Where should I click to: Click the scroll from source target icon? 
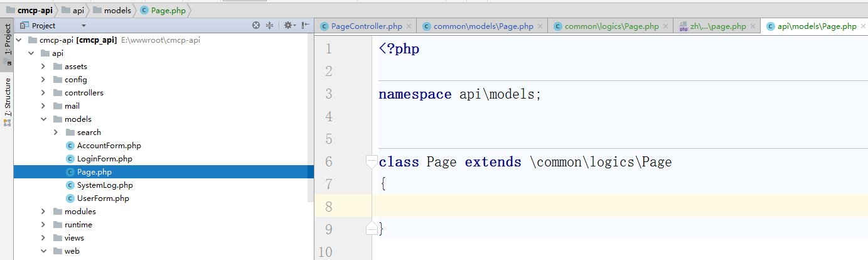tap(256, 26)
